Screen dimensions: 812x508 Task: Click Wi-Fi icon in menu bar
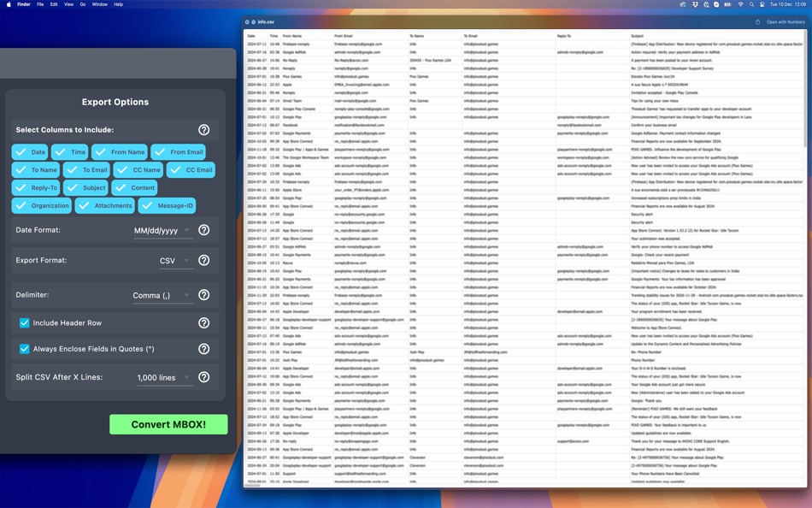click(x=740, y=4)
